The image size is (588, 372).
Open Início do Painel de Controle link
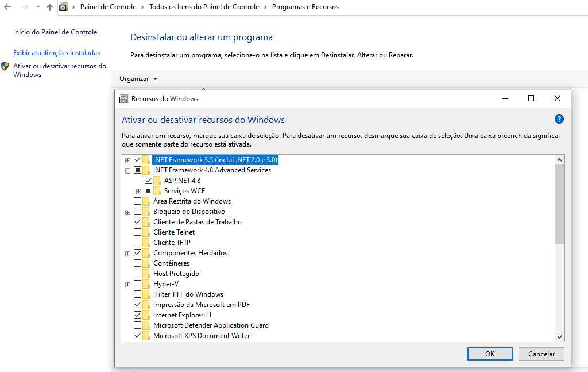[x=55, y=32]
